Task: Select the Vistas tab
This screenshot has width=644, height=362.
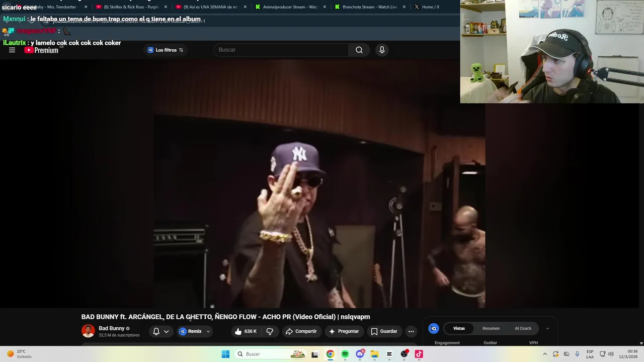Action: click(459, 328)
